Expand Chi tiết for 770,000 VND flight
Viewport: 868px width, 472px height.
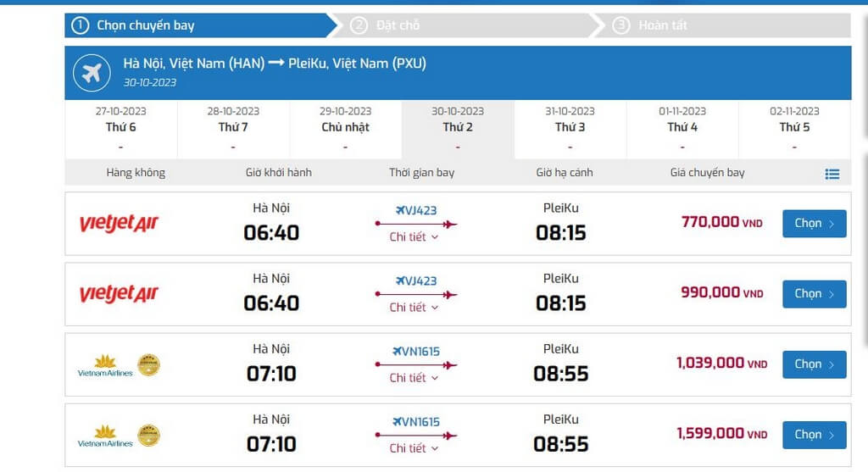click(415, 237)
